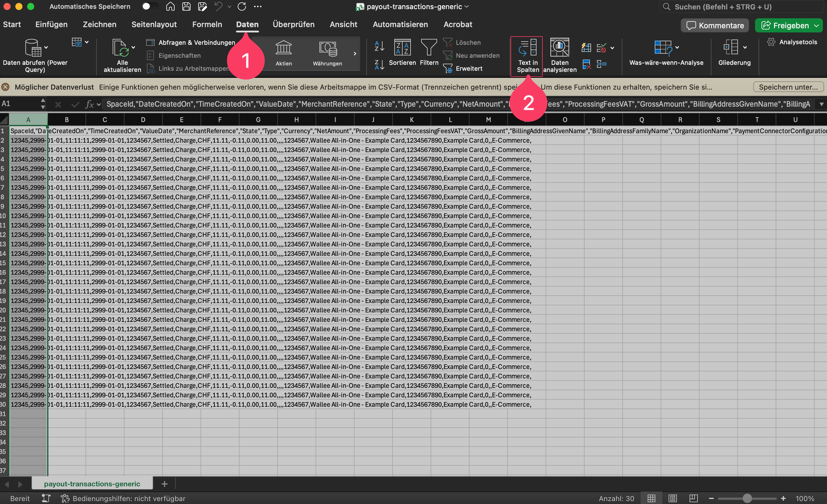827x504 pixels.
Task: Adjust the zoom slider handle
Action: pos(747,498)
